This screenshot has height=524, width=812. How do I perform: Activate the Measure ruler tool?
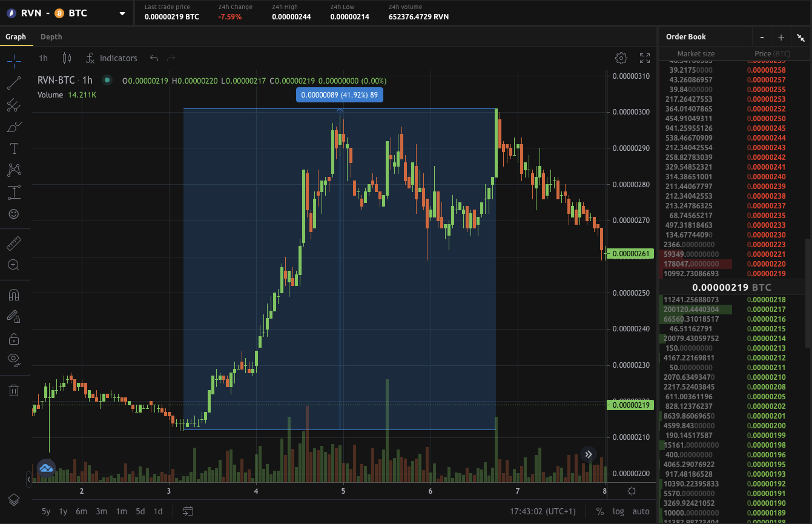(x=14, y=243)
